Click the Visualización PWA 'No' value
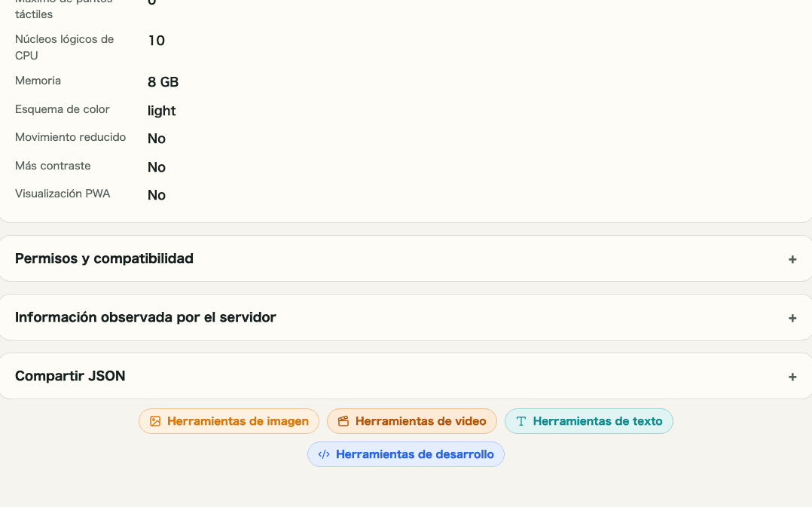 [156, 194]
